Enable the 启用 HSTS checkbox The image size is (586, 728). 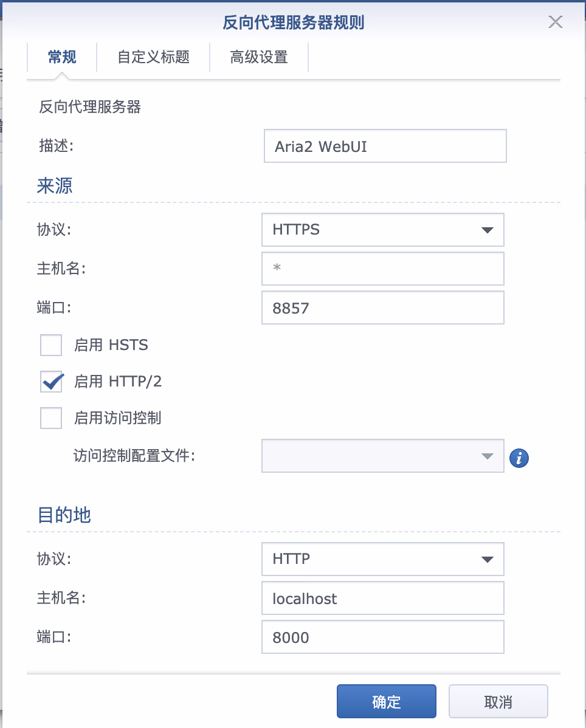click(51, 345)
